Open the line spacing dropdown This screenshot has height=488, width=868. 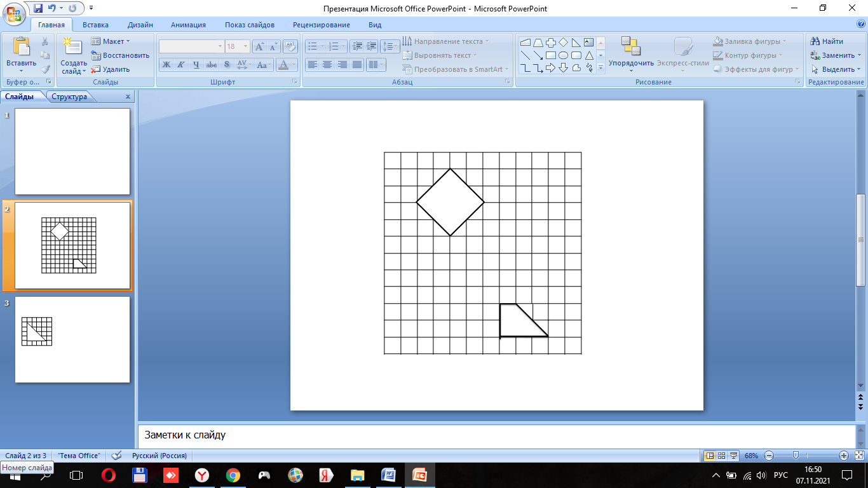[390, 46]
